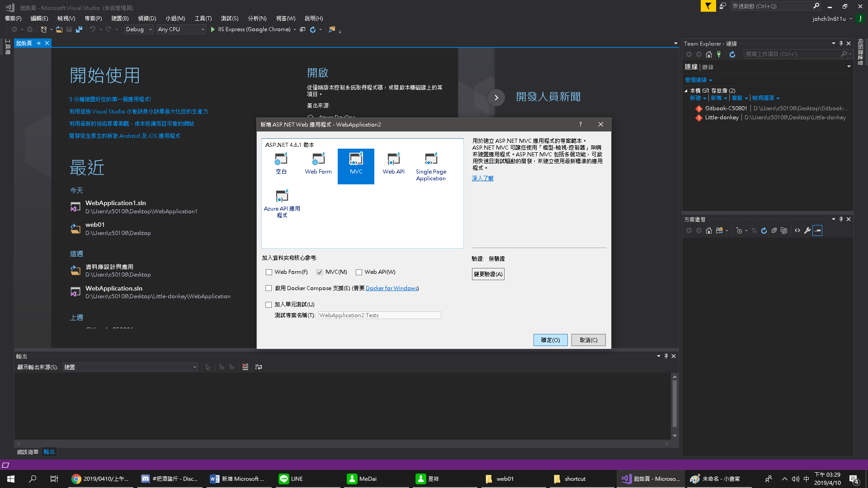Image resolution: width=868 pixels, height=488 pixels.
Task: Click 確定(O) button in dialog
Action: (x=550, y=340)
